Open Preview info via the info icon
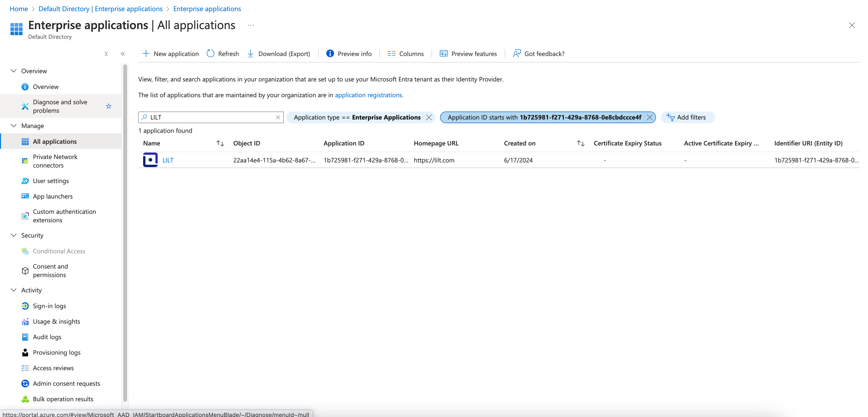This screenshot has width=868, height=417. [x=330, y=54]
